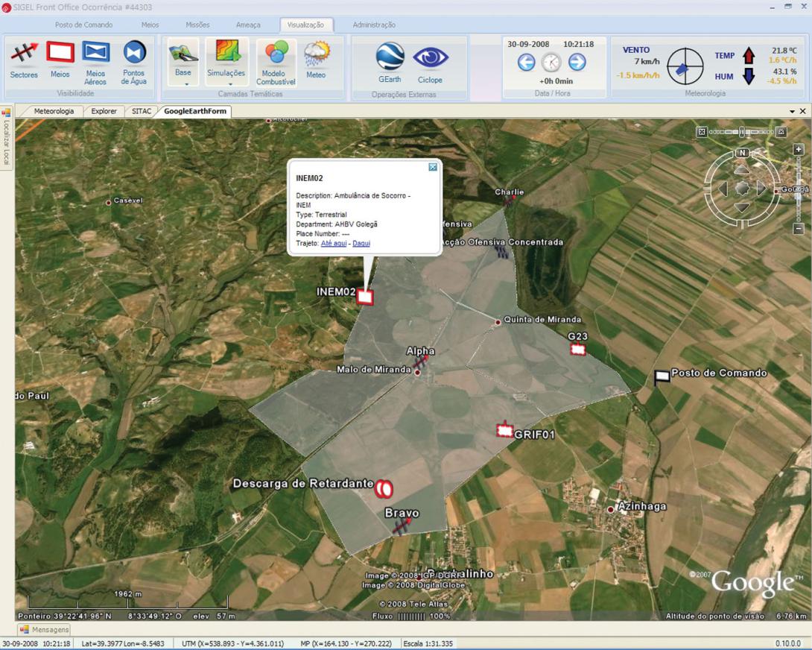Select the GRIF01 unit marker
Image resolution: width=812 pixels, height=650 pixels.
click(x=504, y=430)
